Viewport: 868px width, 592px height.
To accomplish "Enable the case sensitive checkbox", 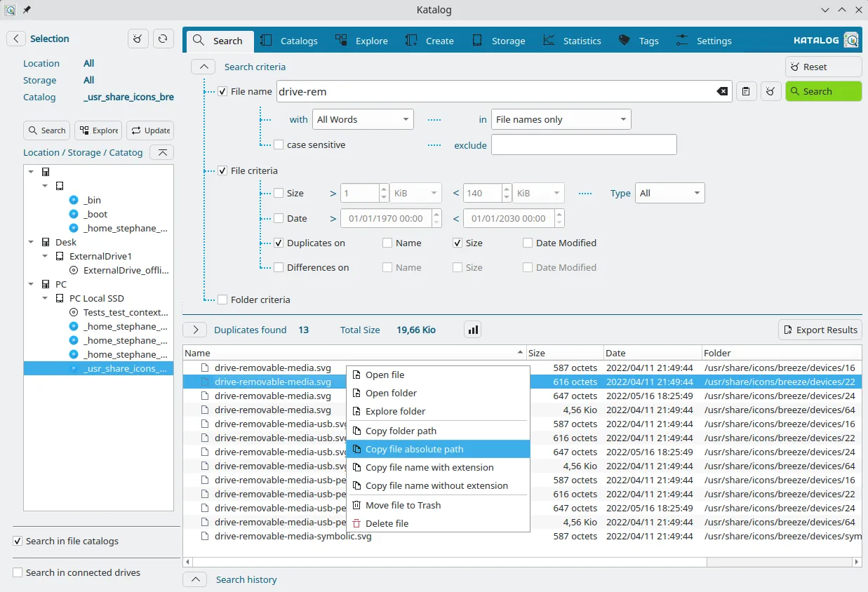I will pos(279,144).
